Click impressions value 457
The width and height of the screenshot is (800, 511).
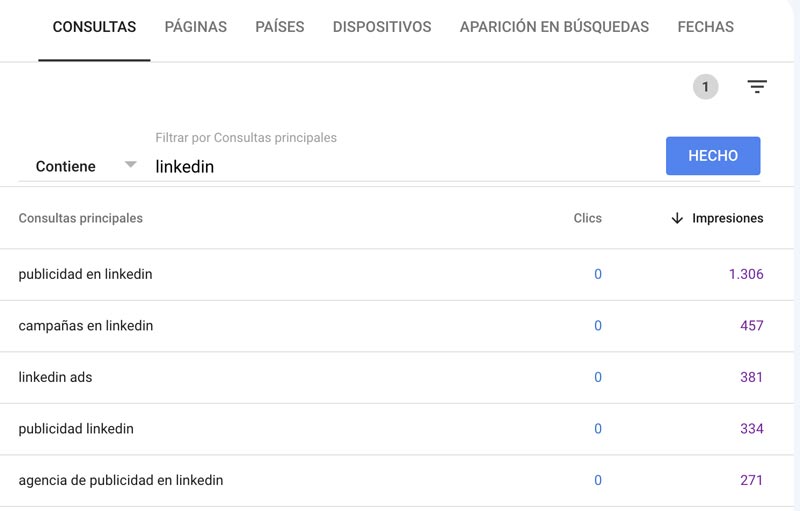[752, 326]
